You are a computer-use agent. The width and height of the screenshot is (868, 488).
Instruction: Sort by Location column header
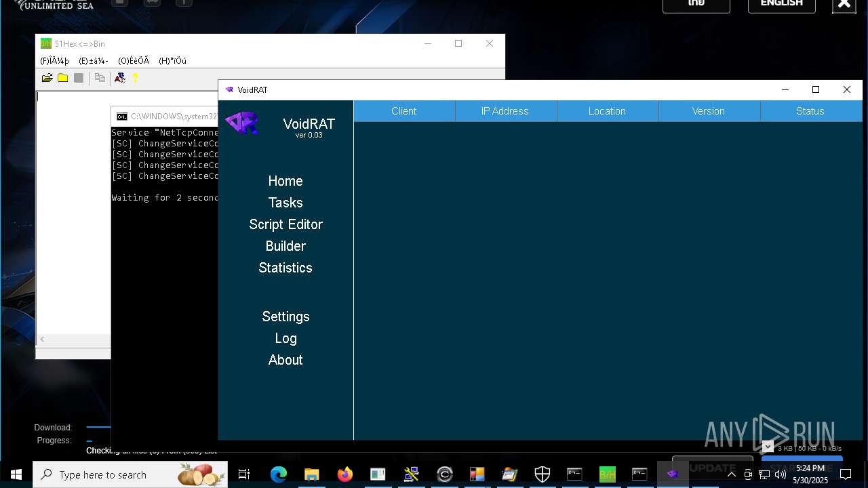(x=607, y=111)
